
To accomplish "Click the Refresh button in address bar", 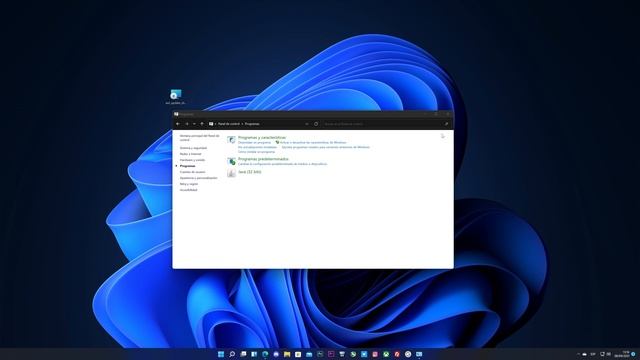I will 316,124.
